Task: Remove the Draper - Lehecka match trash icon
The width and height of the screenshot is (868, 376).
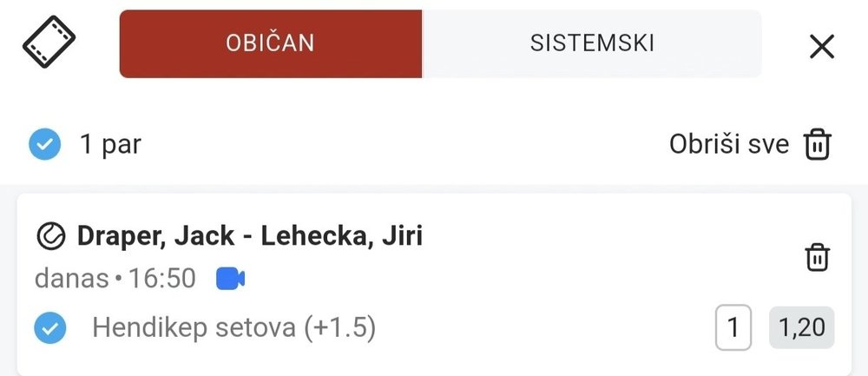Action: click(818, 258)
